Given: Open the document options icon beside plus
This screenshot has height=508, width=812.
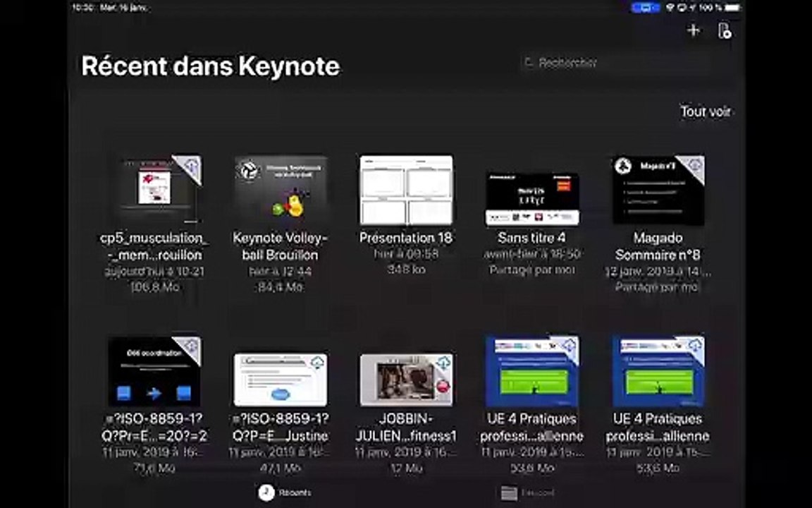Looking at the screenshot, I should [x=725, y=30].
